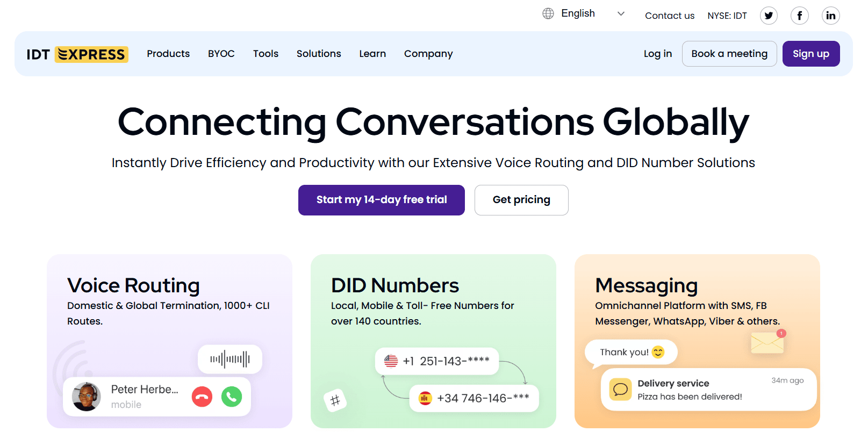Click the +34 746-146-*** number pill
The height and width of the screenshot is (439, 868).
pyautogui.click(x=474, y=398)
